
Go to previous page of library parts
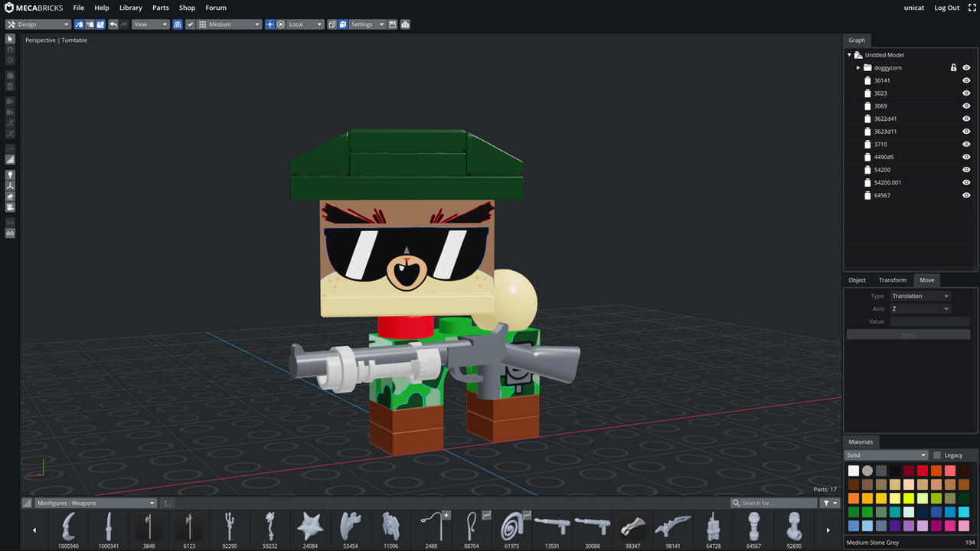[34, 530]
